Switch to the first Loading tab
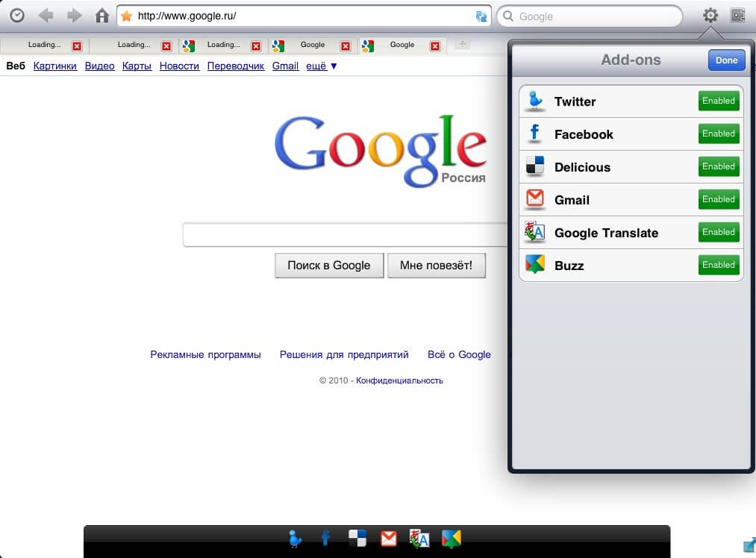The height and width of the screenshot is (558, 756). tap(44, 44)
